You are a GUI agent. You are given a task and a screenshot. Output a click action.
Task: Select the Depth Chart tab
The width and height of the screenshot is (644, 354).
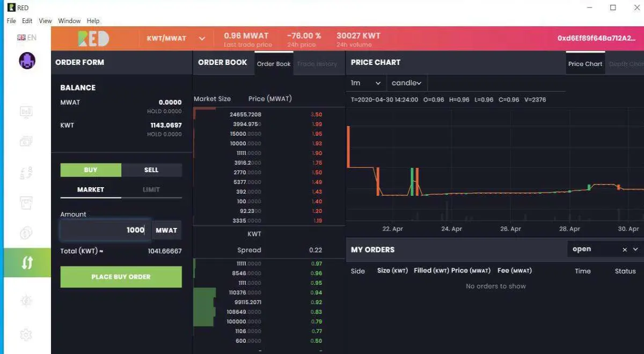(x=626, y=63)
